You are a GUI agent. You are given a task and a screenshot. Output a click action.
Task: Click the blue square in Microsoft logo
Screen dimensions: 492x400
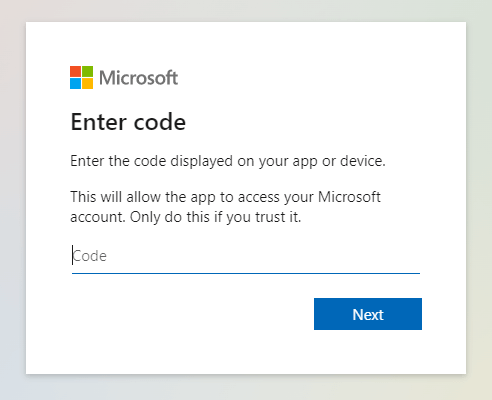point(75,83)
